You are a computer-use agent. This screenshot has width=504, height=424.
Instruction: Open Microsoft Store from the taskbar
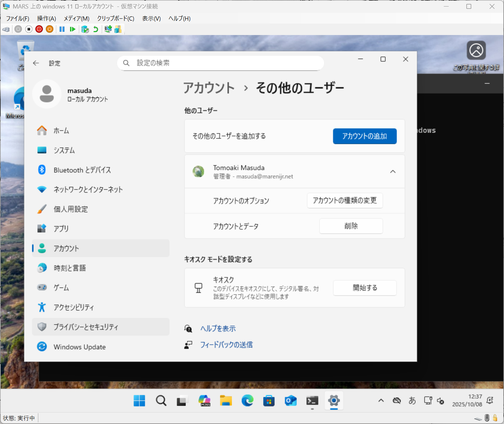[x=269, y=401]
